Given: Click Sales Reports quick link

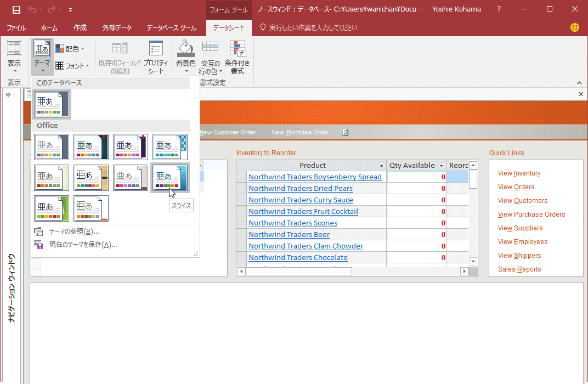Looking at the screenshot, I should [x=519, y=269].
